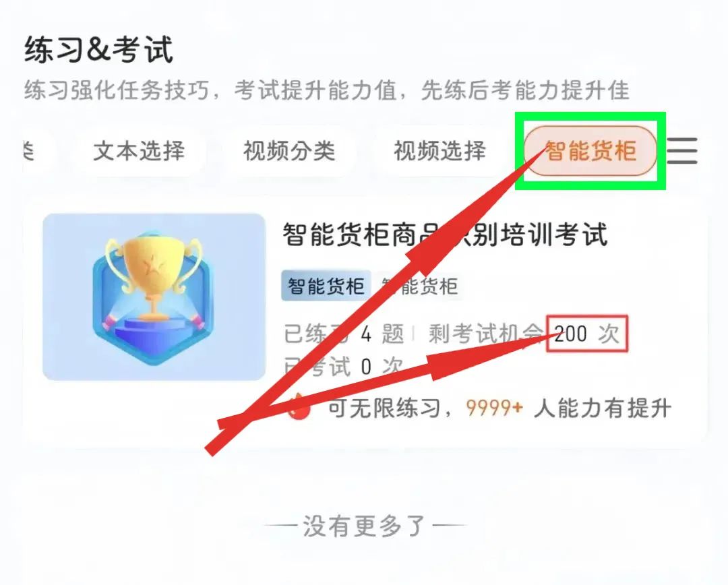Tap the 可无限练习 promotional text
This screenshot has height=585, width=728.
click(384, 408)
